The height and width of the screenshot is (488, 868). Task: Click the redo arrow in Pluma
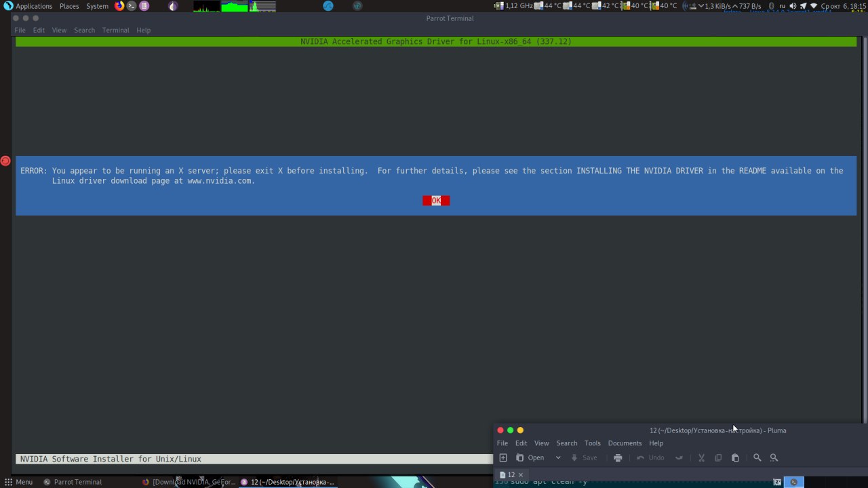click(679, 457)
